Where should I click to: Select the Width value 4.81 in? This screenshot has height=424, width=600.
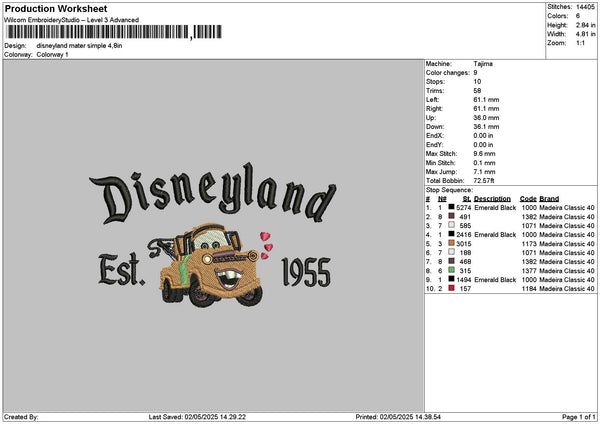tap(585, 34)
